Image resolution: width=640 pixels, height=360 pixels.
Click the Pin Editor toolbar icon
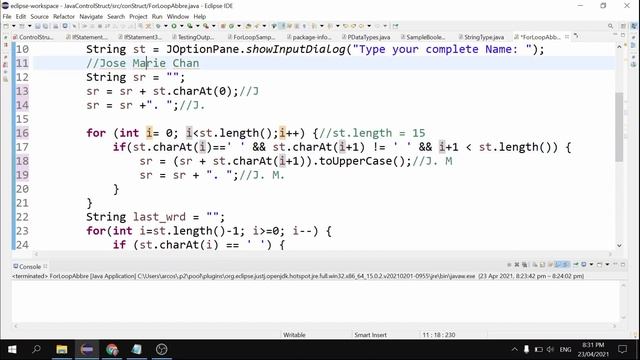click(395, 26)
